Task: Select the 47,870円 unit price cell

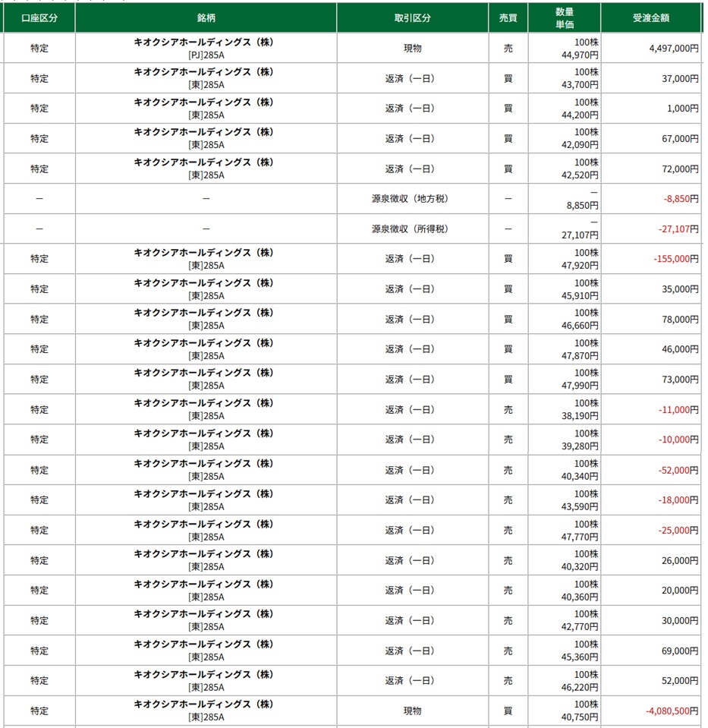Action: (580, 356)
